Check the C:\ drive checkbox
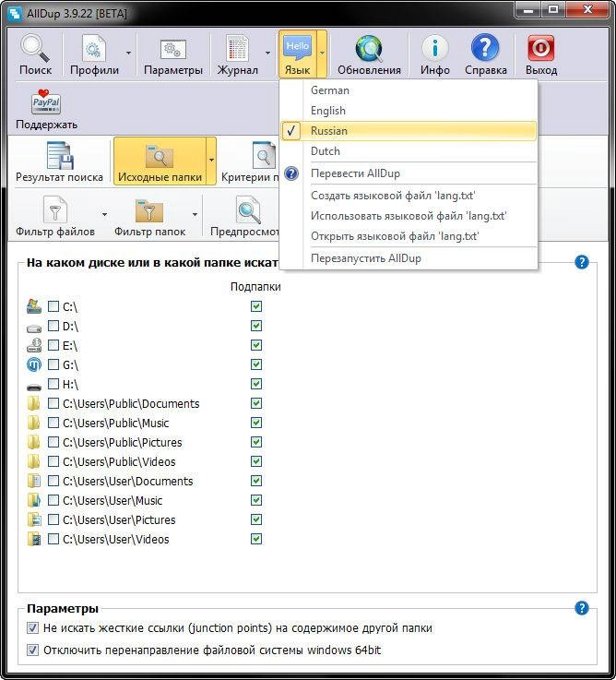 click(x=53, y=306)
